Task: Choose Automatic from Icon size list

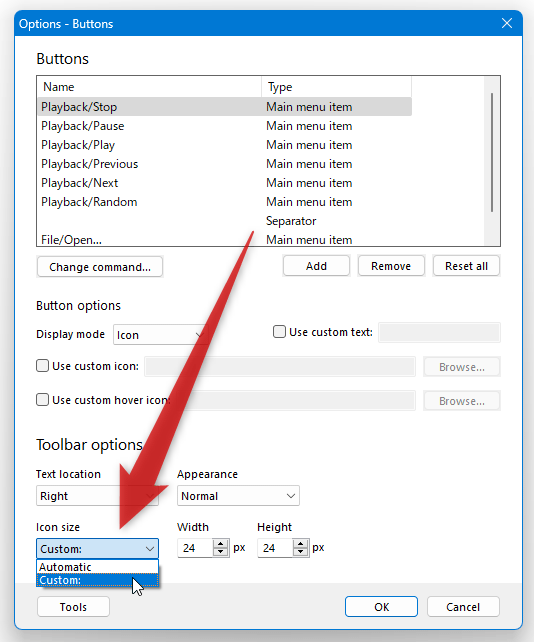Action: [97, 567]
